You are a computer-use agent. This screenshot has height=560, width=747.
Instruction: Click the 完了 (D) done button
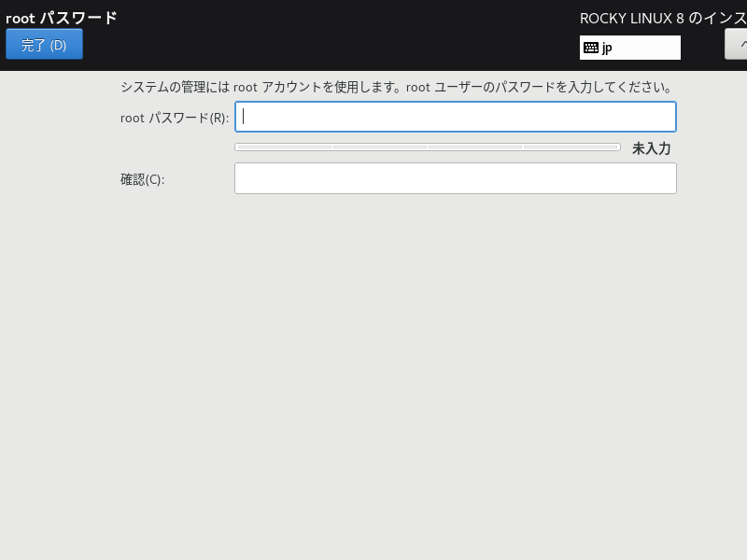[44, 44]
